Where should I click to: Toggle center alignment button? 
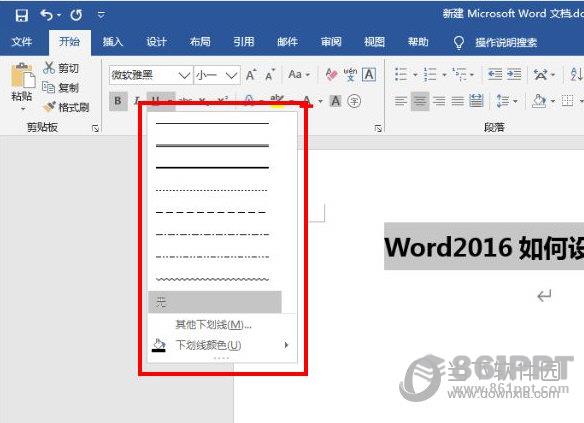pos(420,101)
